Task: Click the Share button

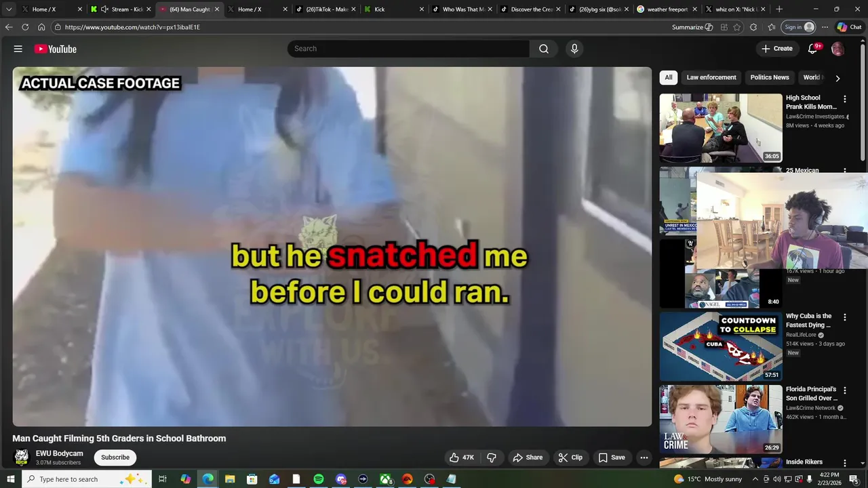Action: pyautogui.click(x=528, y=457)
